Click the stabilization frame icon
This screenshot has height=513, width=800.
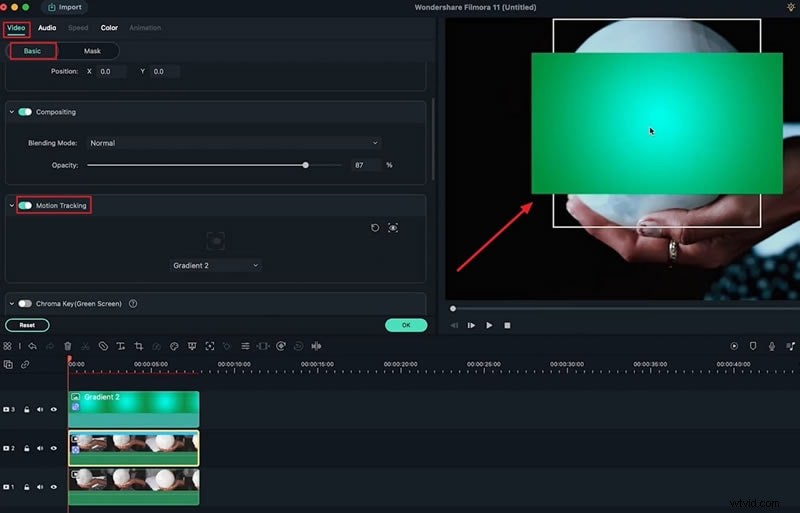click(x=263, y=346)
